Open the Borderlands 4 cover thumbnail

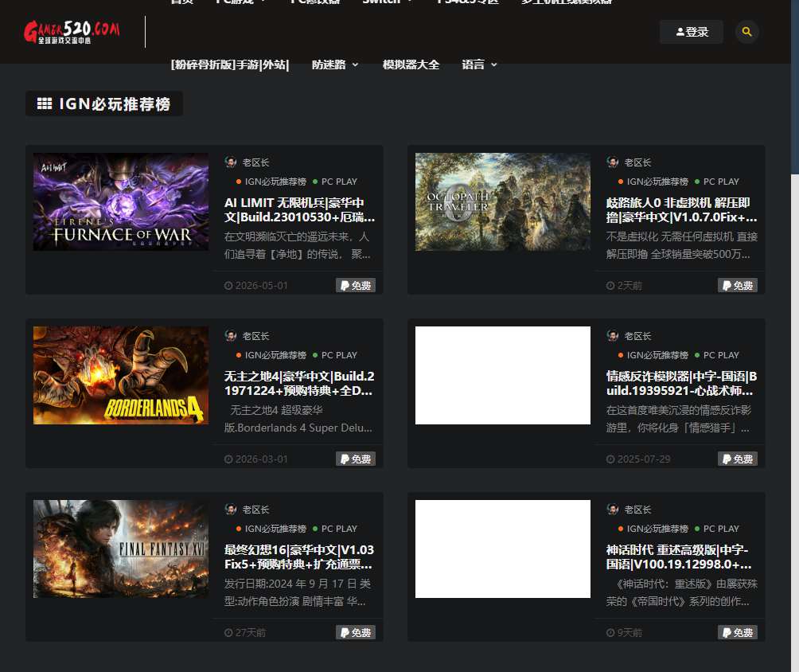(121, 375)
